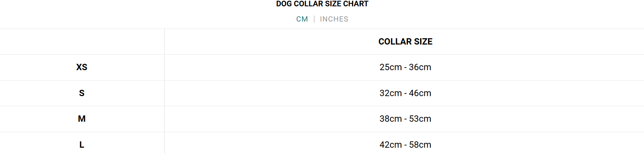Select the M size row label

click(x=82, y=119)
